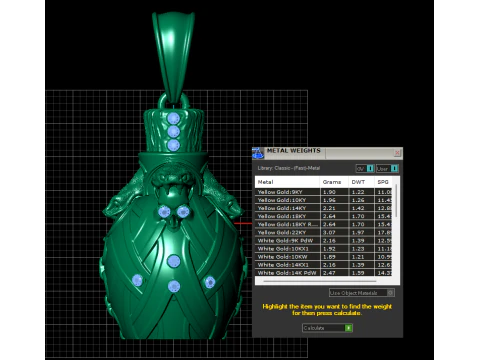Click the pendant bail loop in viewport
Image resolution: width=480 pixels, height=360 pixels.
point(173,57)
